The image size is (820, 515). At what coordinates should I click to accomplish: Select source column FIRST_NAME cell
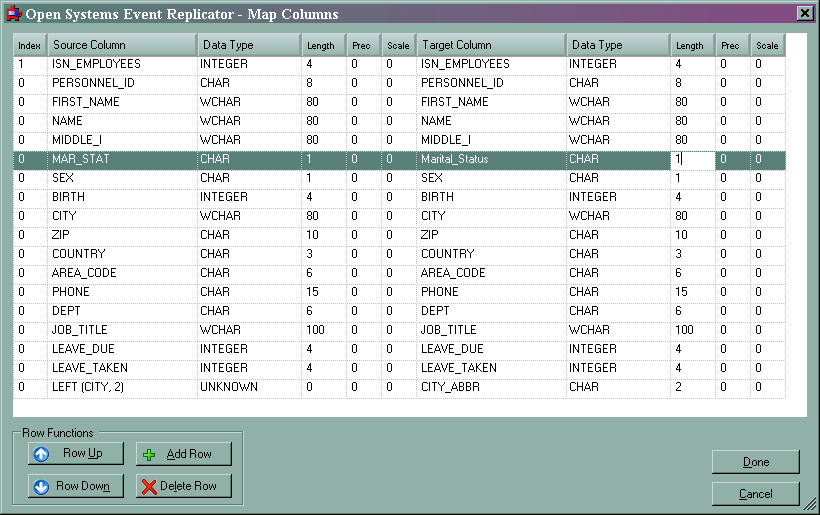(122, 102)
